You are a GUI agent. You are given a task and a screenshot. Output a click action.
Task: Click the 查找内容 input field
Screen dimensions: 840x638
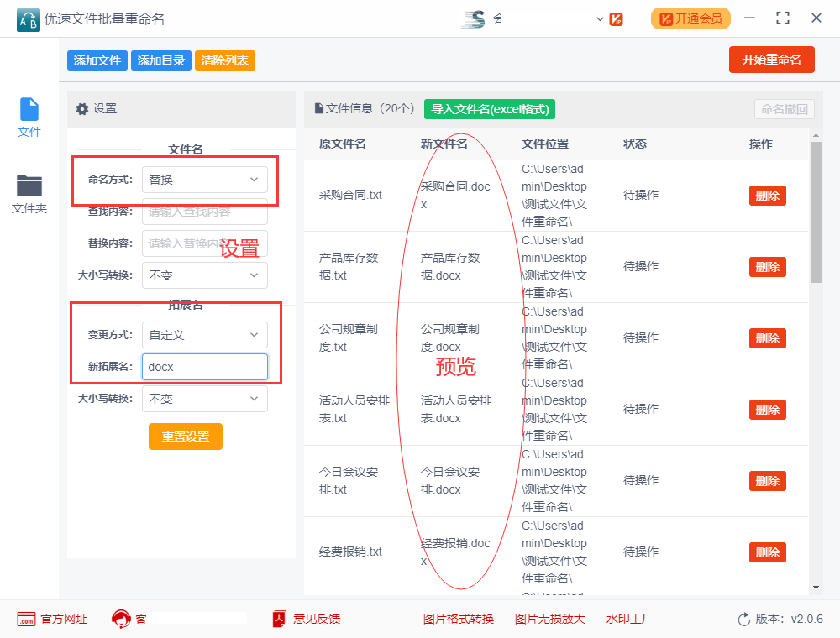point(204,212)
